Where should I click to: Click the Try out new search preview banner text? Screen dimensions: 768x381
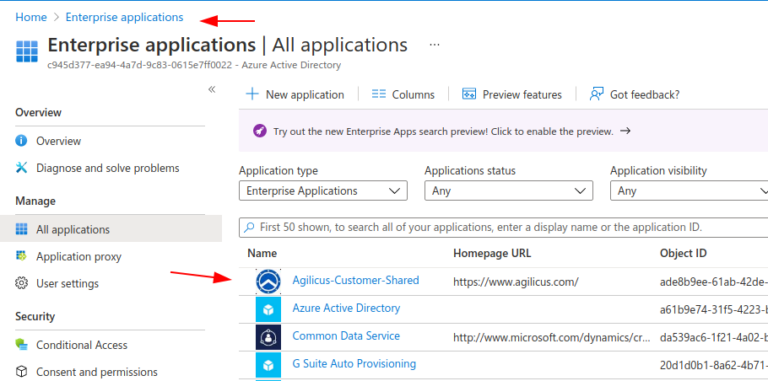pos(443,131)
